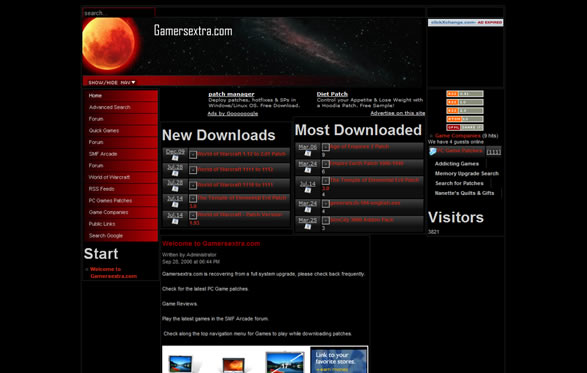Open Nanette's Quilts & Gifts link
Image resolution: width=587 pixels, height=373 pixels.
pyautogui.click(x=464, y=193)
